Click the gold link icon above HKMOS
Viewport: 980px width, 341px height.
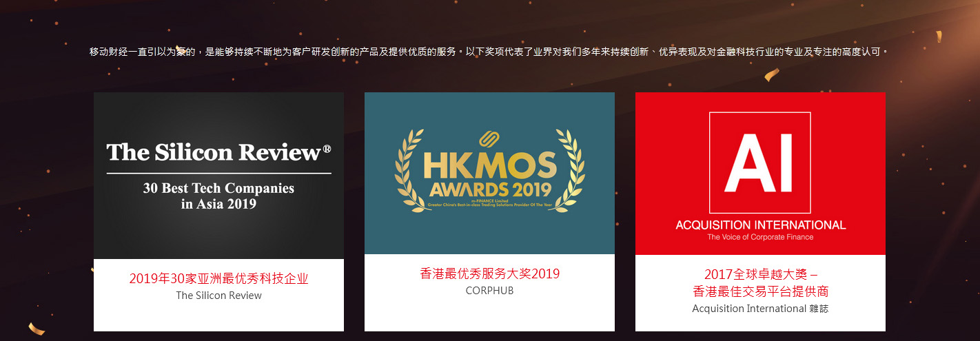coord(489,138)
